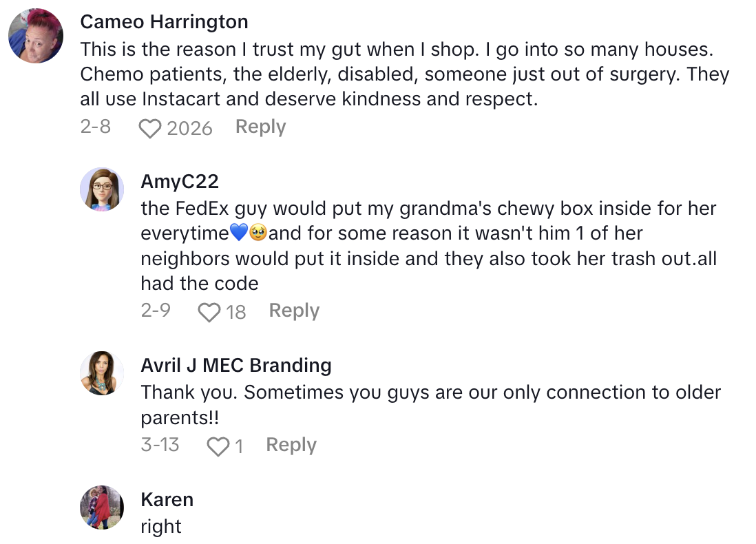The height and width of the screenshot is (544, 756).
Task: Tap the heart on AmyC22's reply
Action: click(x=209, y=313)
